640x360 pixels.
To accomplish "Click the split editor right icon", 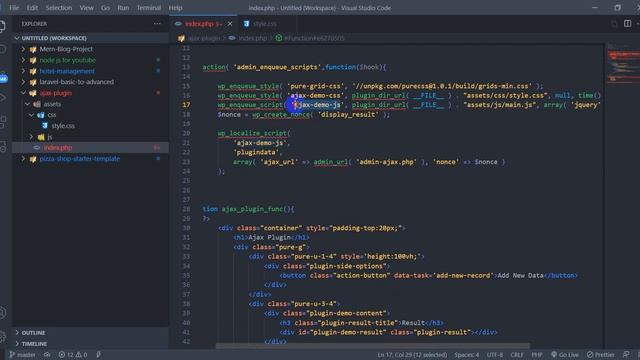I will tap(627, 24).
